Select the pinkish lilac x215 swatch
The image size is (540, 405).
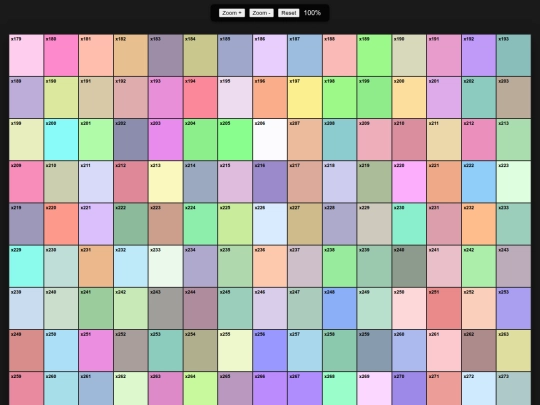coord(235,182)
